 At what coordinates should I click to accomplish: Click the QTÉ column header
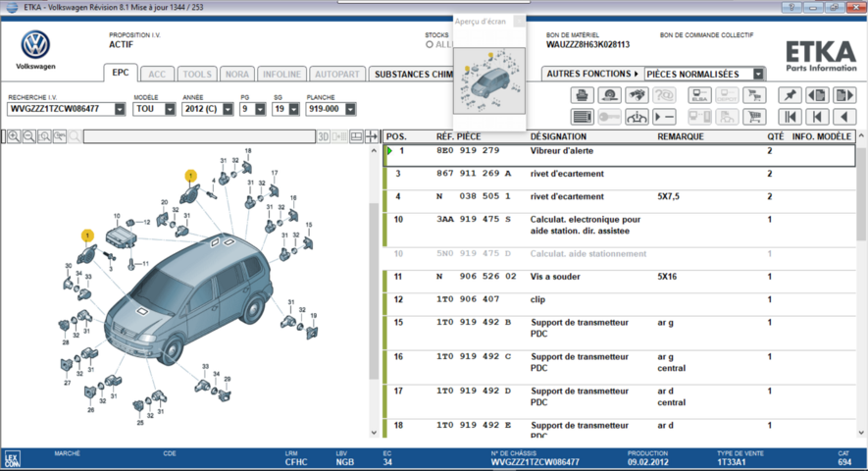point(775,136)
